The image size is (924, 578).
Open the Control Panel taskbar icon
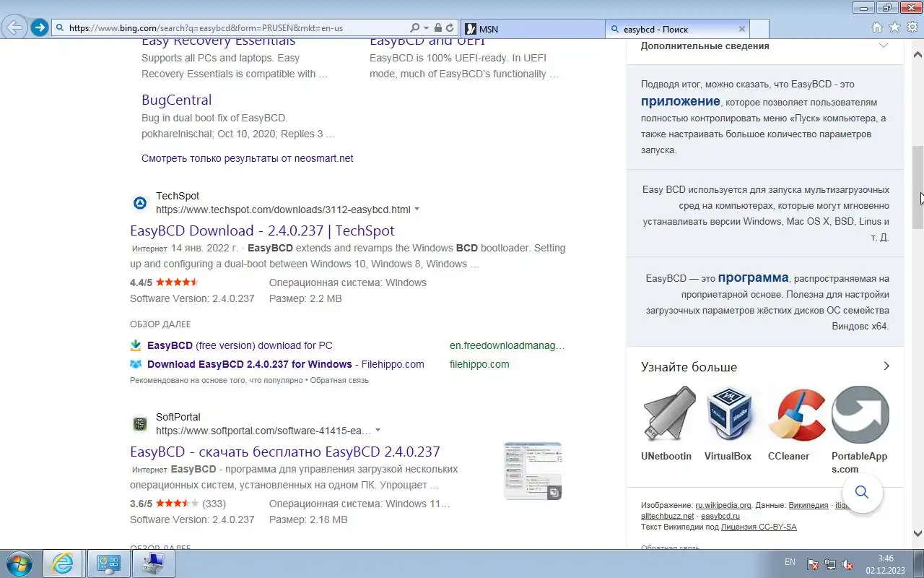point(108,564)
